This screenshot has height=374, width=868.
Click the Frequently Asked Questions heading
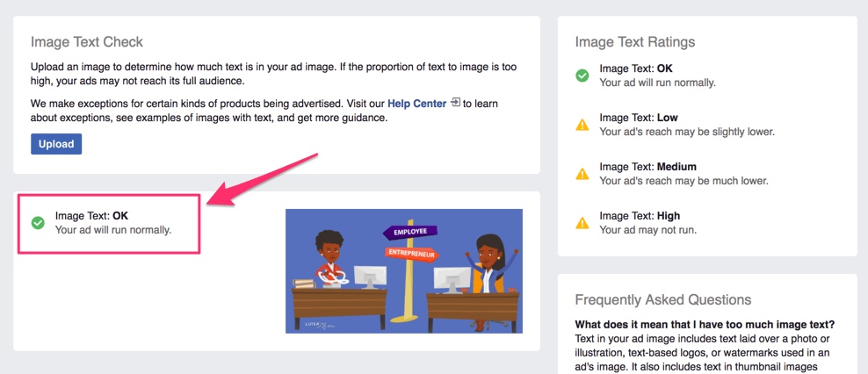[x=662, y=299]
